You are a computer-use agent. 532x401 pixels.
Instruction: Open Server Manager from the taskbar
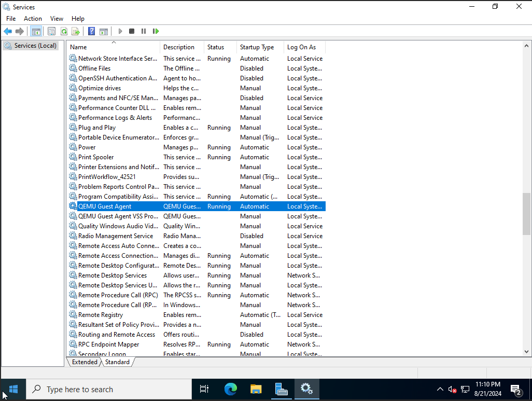point(281,389)
